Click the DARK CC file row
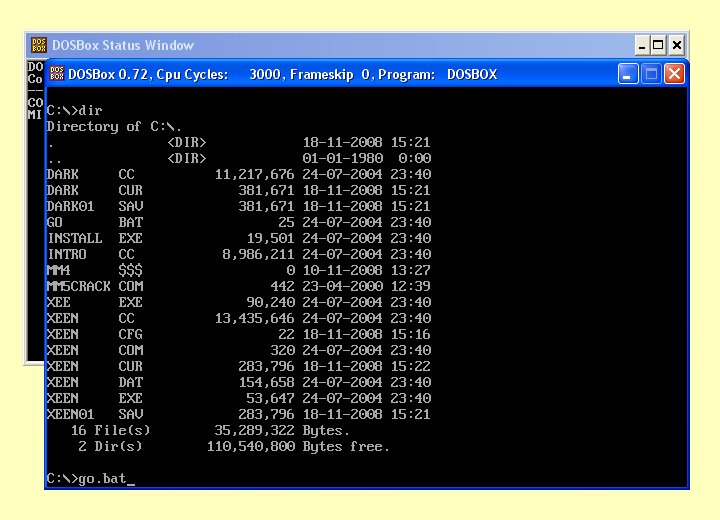 239,174
